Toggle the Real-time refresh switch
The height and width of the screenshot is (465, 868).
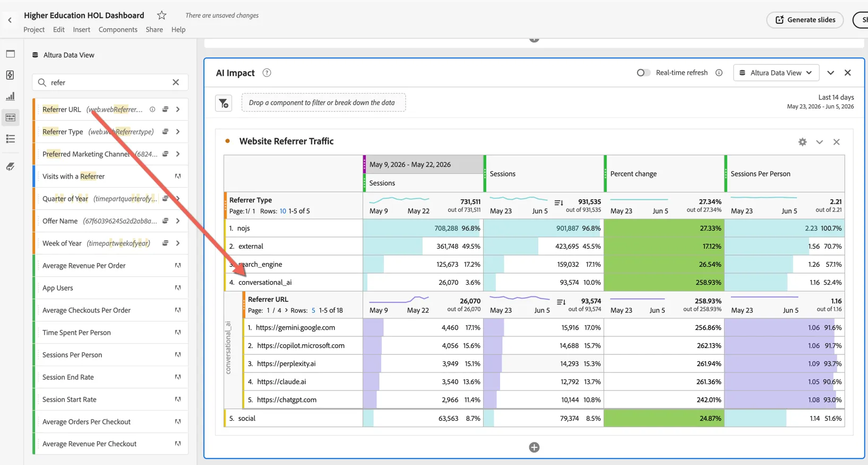(643, 73)
